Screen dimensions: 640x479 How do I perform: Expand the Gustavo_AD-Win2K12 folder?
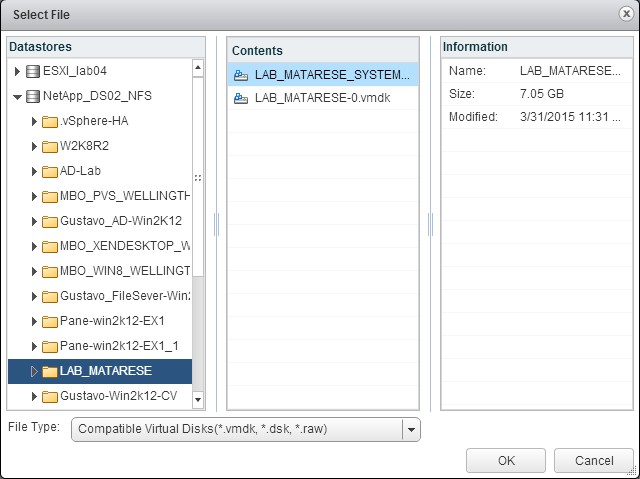(x=34, y=221)
